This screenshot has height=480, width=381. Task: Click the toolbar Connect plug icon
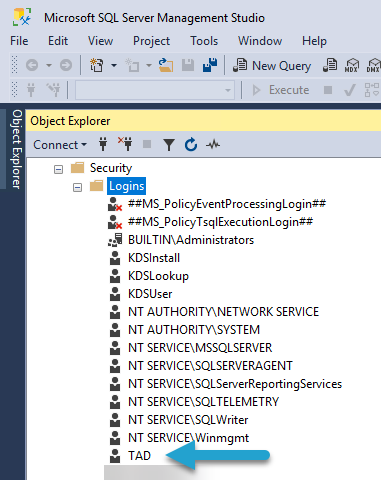(31, 90)
